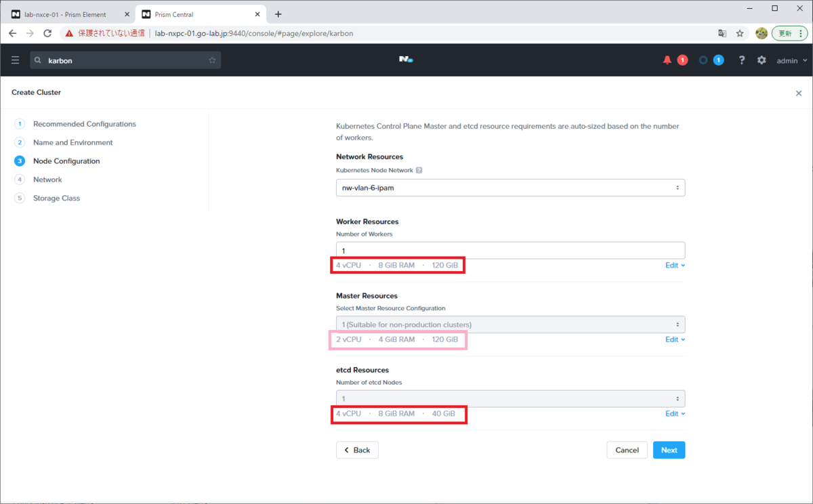Viewport: 813px width, 504px height.
Task: Click master spec text '2 vCPU · 4 GiB RAM · 120 GiB'
Action: coord(397,339)
